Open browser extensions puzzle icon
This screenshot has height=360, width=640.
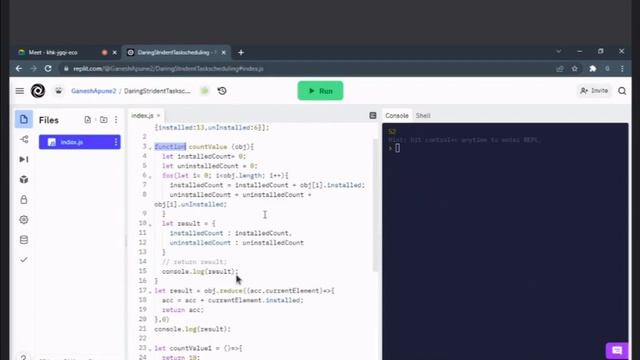pos(593,69)
